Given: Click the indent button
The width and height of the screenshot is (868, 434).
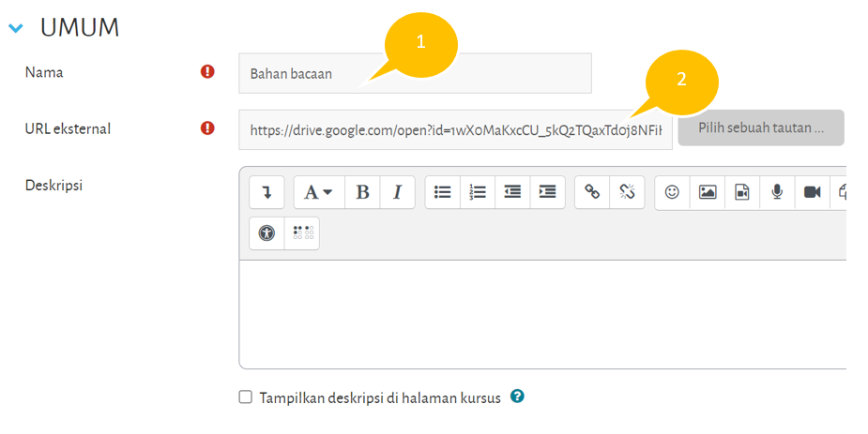Looking at the screenshot, I should pos(547,192).
